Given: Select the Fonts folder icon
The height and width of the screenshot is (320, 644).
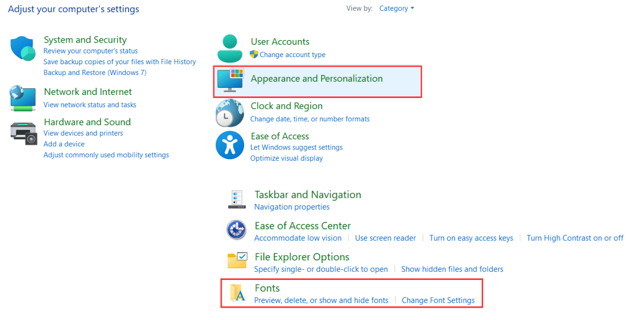Looking at the screenshot, I should [x=237, y=293].
